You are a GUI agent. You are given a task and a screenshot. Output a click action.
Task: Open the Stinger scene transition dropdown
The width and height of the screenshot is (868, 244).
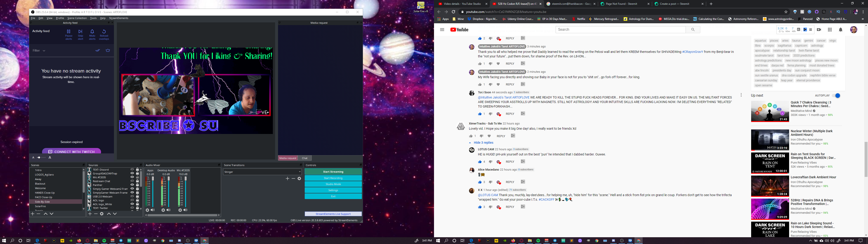pyautogui.click(x=262, y=172)
